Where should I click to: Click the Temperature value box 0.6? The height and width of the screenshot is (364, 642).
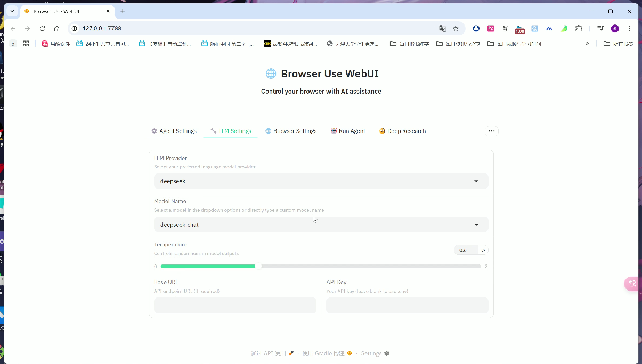tap(466, 250)
